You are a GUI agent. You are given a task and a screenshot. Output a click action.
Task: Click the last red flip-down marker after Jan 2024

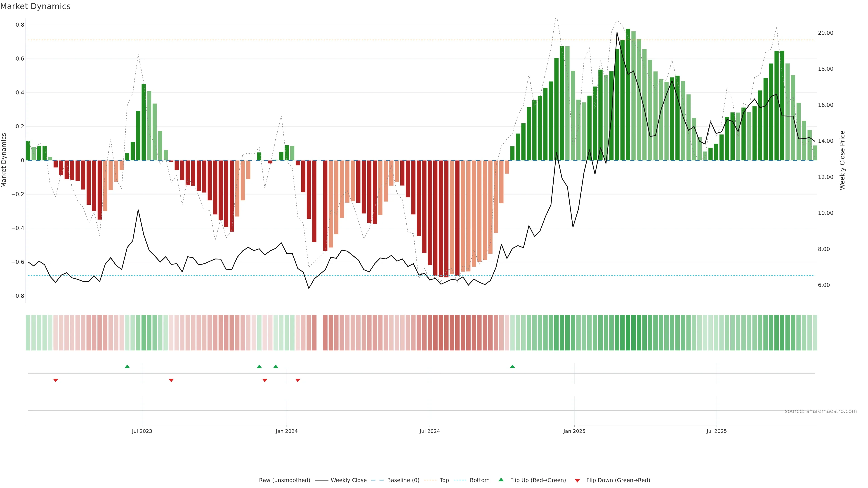click(x=297, y=380)
